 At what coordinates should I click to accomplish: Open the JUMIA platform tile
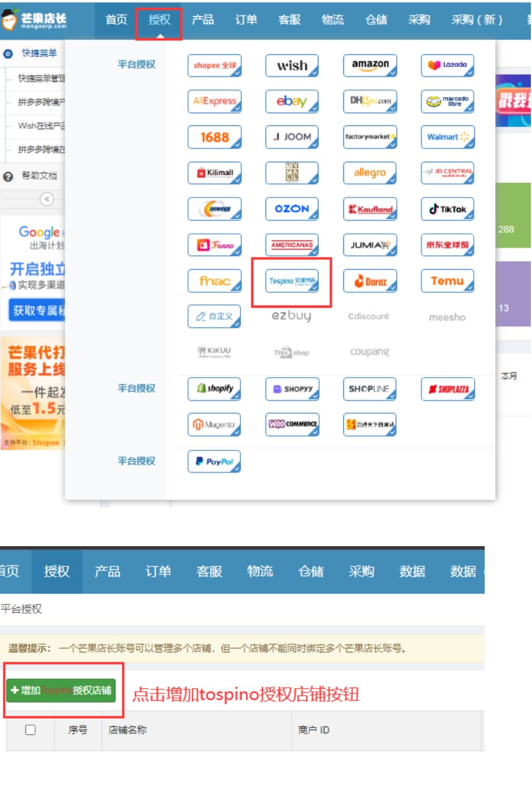pos(370,245)
